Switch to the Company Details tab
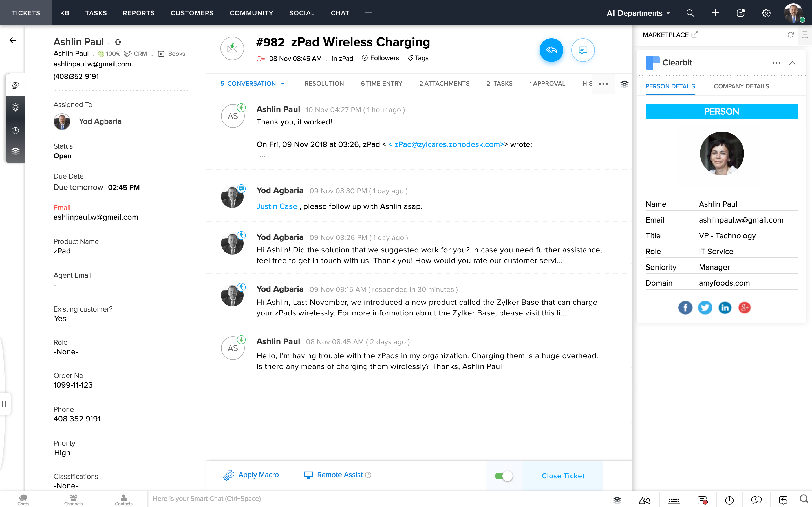This screenshot has height=507, width=812. pos(741,86)
